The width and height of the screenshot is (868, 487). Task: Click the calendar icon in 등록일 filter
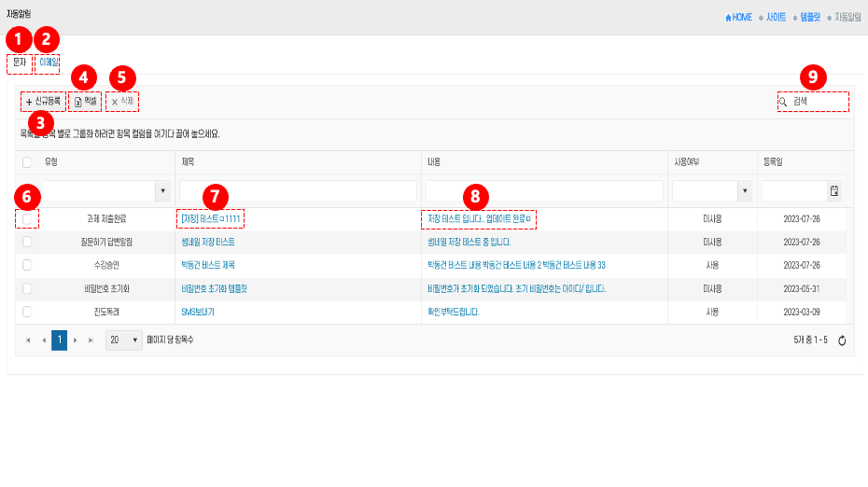(x=833, y=190)
